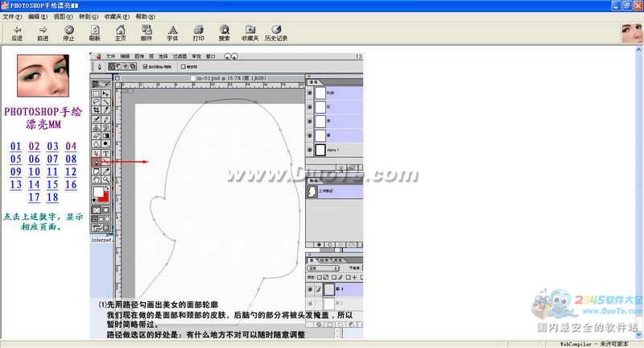The width and height of the screenshot is (644, 348).
Task: Select the Alpha 1 channel thumbnail
Action: click(320, 150)
